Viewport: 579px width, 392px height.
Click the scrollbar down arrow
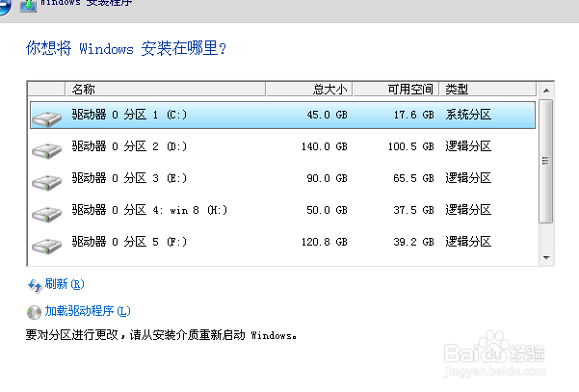pyautogui.click(x=546, y=258)
